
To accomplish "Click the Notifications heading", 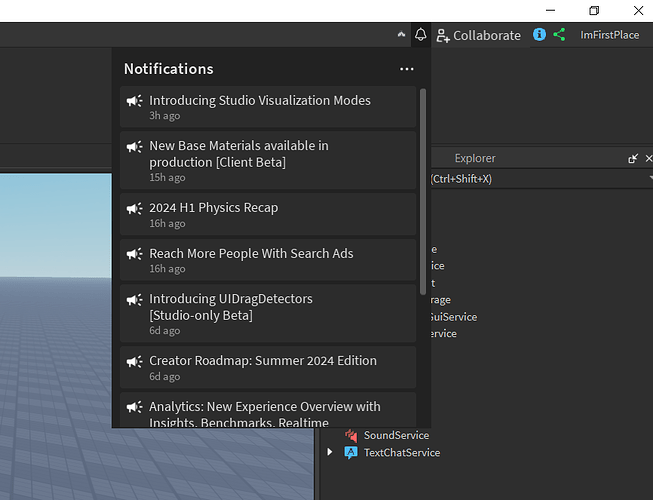I will point(169,69).
